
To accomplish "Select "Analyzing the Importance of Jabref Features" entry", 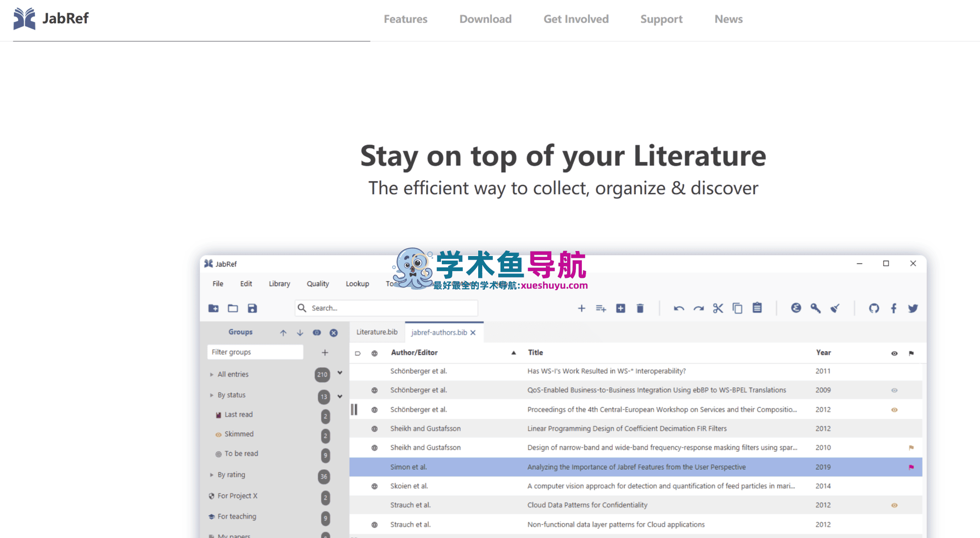I will point(636,467).
